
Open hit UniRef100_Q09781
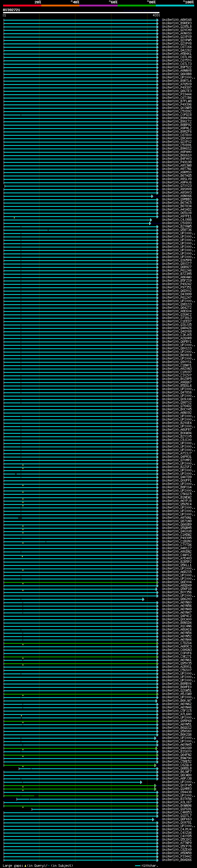coord(177,822)
